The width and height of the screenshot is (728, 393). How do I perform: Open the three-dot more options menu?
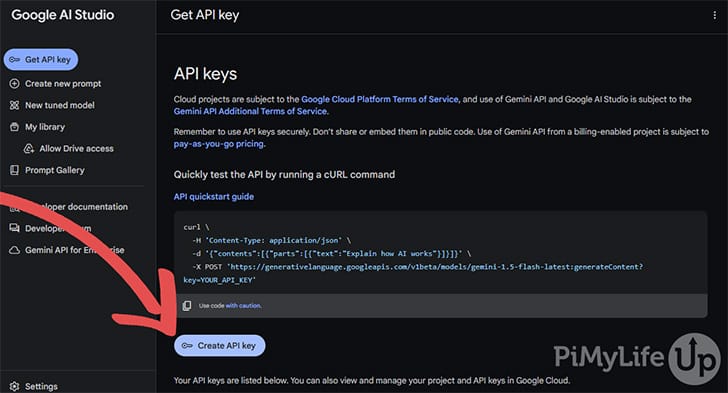point(714,15)
